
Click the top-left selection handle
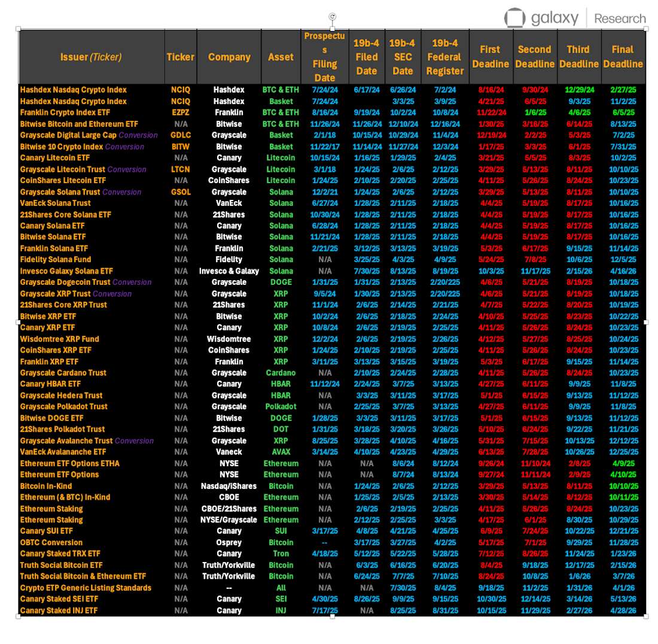click(19, 28)
